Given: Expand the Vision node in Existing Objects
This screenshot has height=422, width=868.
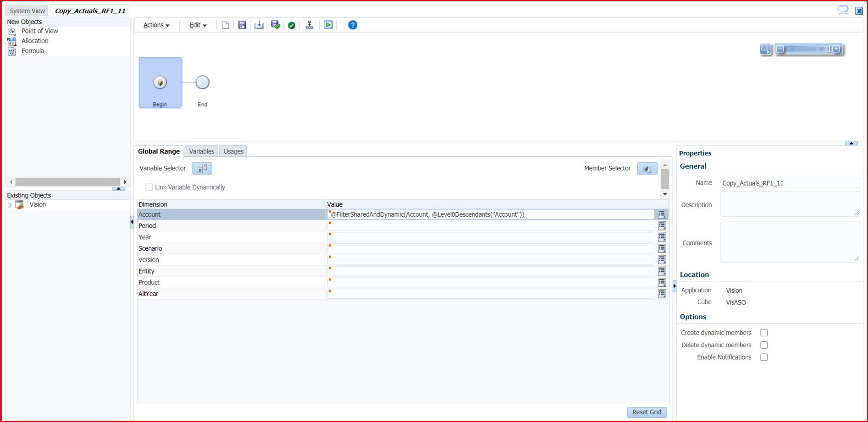Looking at the screenshot, I should [x=10, y=205].
